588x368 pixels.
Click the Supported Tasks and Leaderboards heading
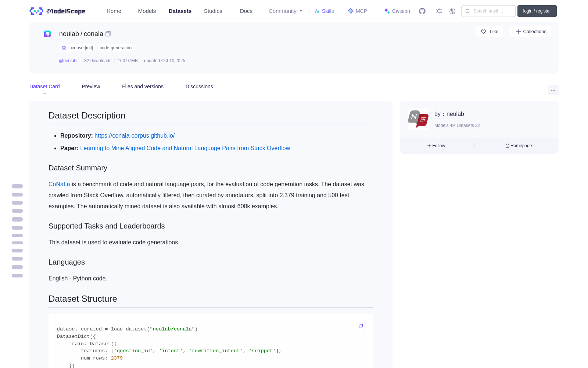coord(107,226)
